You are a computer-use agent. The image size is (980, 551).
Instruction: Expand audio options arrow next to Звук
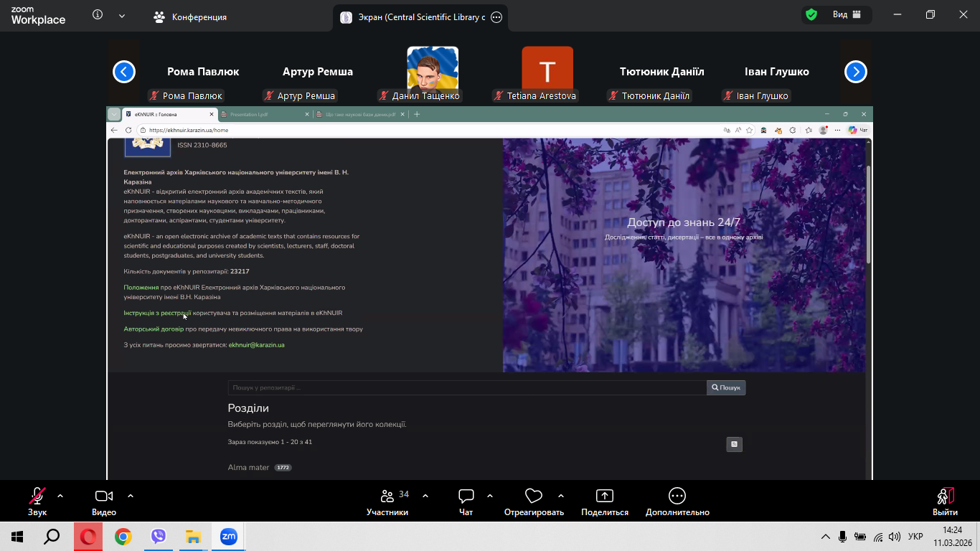point(60,496)
